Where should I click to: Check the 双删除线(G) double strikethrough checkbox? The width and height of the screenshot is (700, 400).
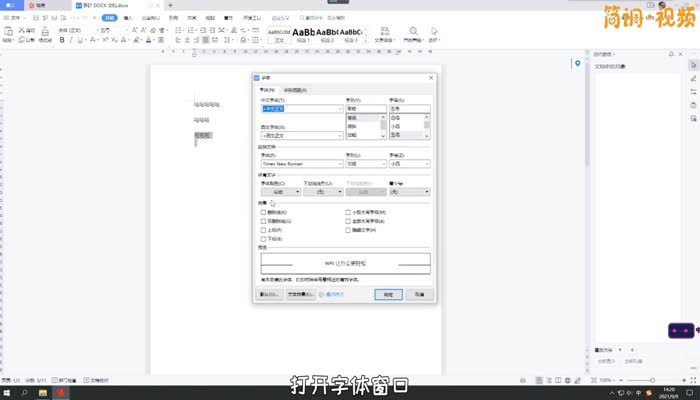pos(263,221)
